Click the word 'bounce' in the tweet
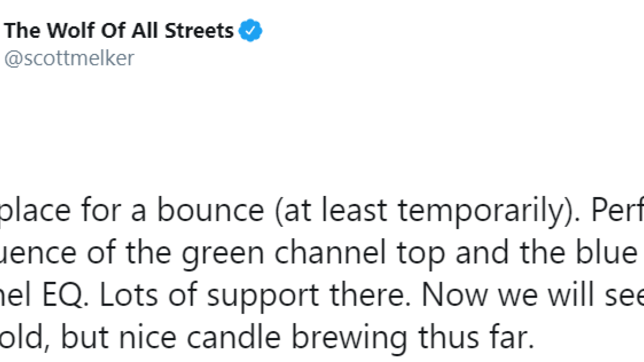The width and height of the screenshot is (644, 362). [210, 210]
